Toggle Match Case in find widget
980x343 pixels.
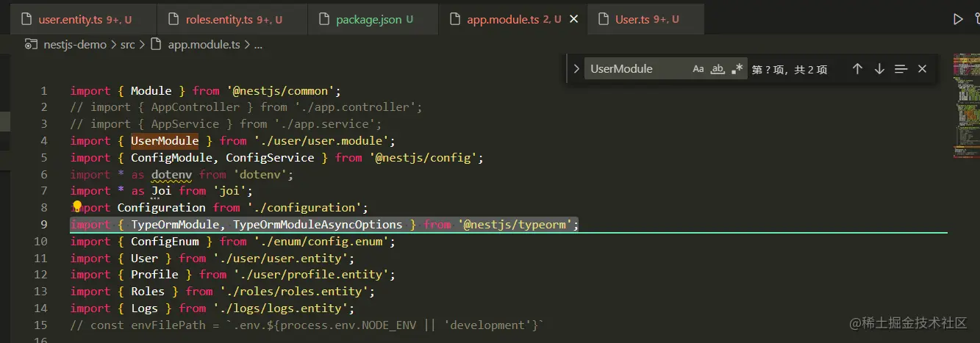click(x=698, y=69)
